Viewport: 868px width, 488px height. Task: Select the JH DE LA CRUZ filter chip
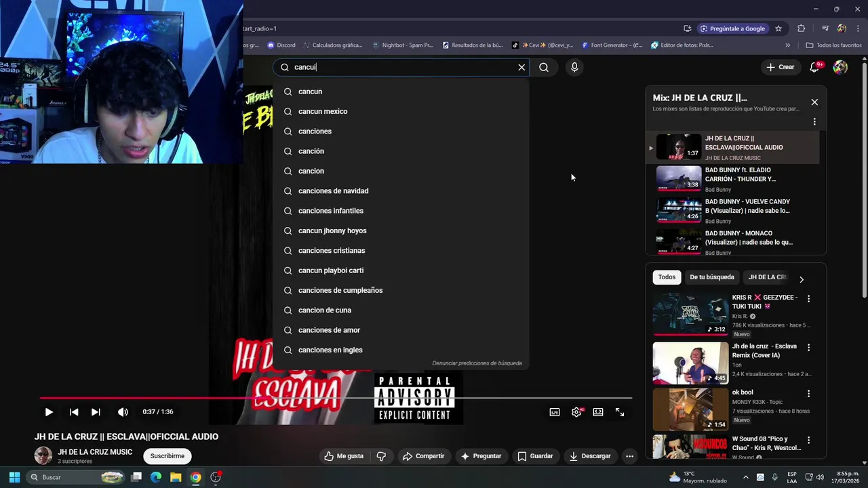768,277
